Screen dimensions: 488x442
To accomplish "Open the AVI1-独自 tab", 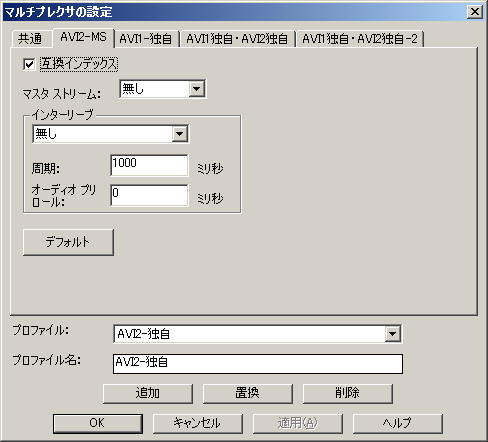I will point(146,39).
